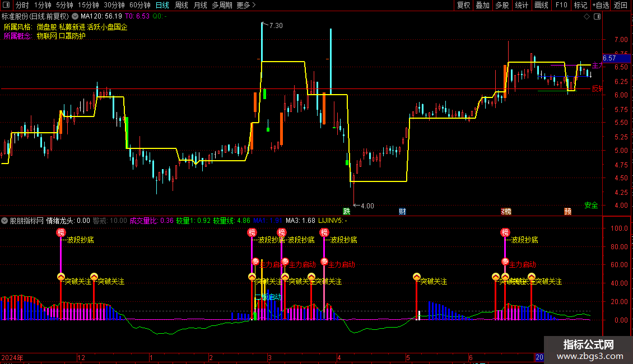633x364 pixels.
Task: Switch to the 月线 monthly chart
Action: pos(200,5)
